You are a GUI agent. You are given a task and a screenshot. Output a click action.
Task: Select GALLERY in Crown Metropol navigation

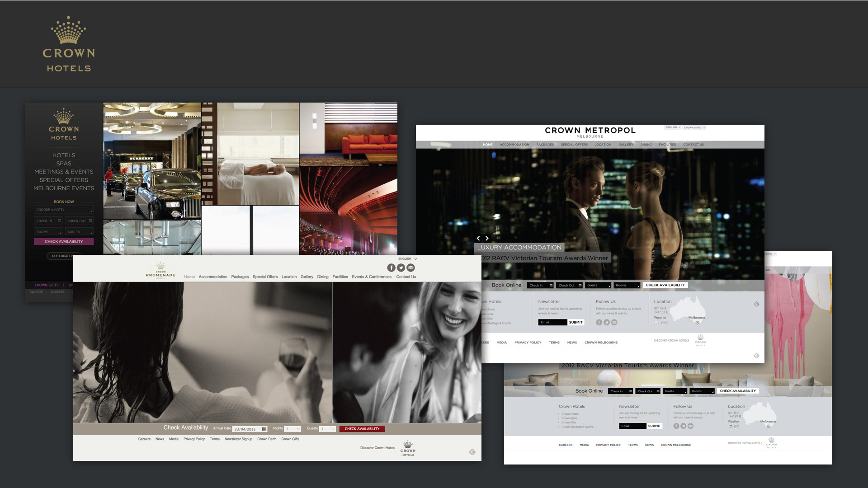[626, 145]
